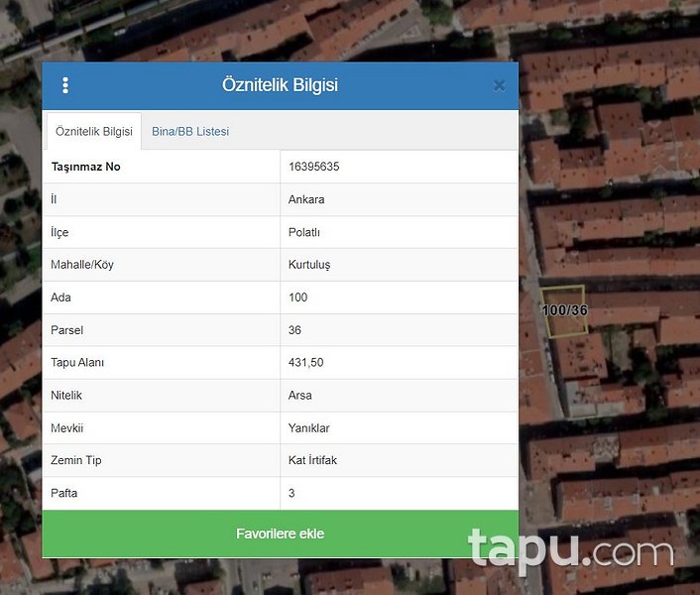
Task: Open the three-dot options menu
Action: pos(65,85)
